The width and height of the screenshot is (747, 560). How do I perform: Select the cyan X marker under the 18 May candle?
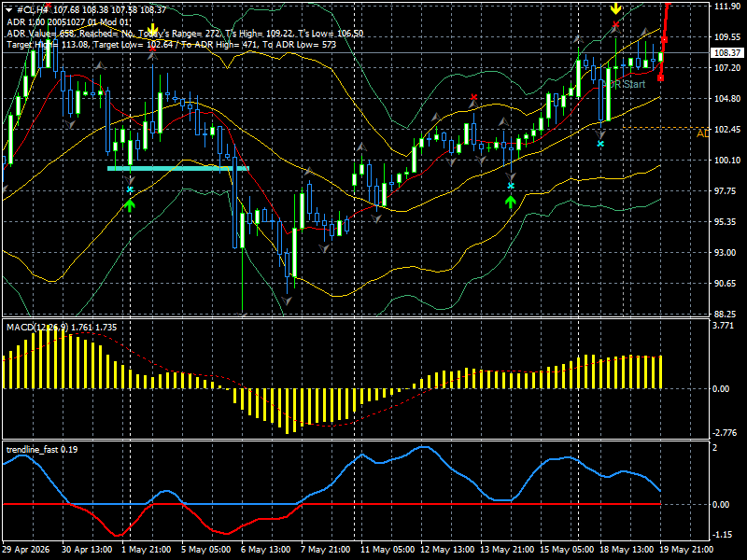[600, 144]
